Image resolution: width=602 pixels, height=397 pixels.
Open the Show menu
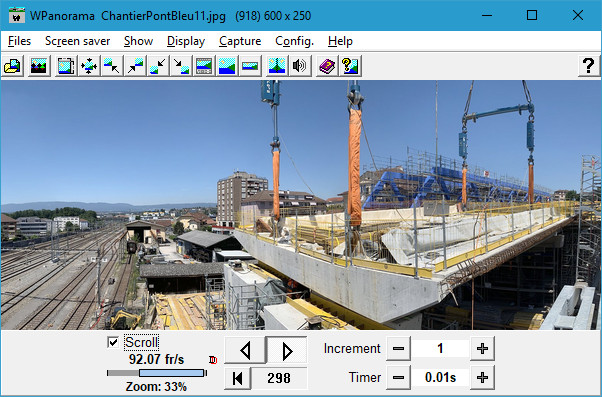[138, 41]
